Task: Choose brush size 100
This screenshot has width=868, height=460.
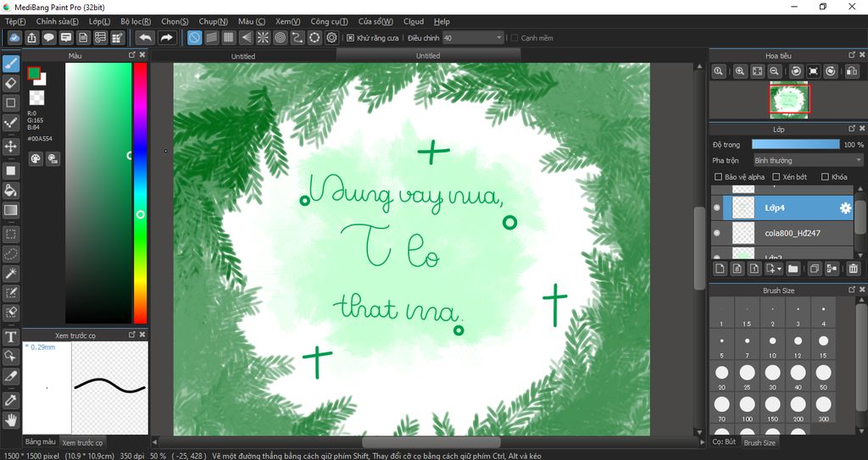Action: tap(748, 408)
